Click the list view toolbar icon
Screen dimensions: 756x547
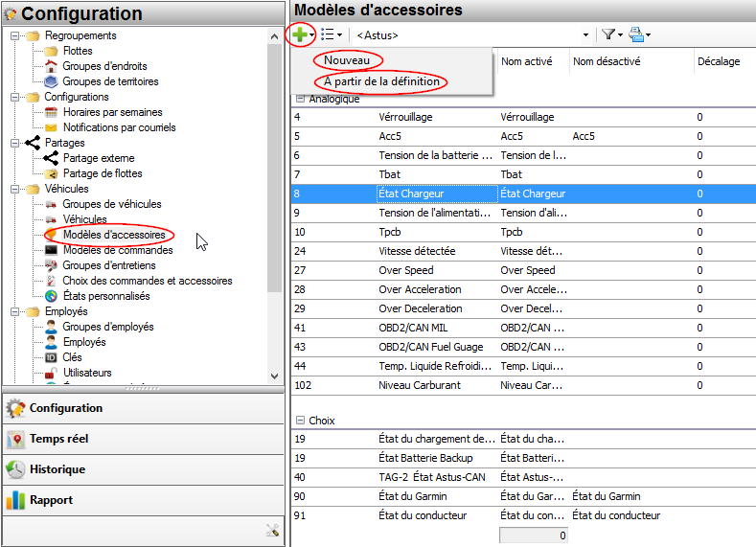(x=328, y=34)
